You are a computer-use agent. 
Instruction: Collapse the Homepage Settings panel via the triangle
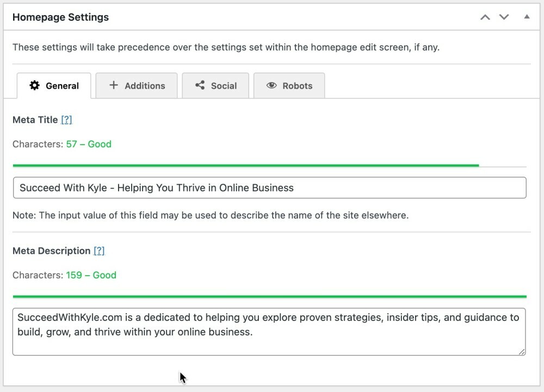pos(526,17)
